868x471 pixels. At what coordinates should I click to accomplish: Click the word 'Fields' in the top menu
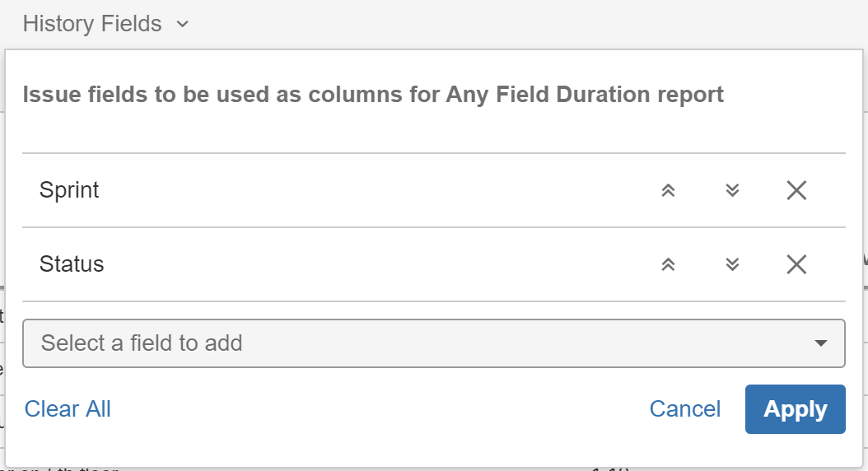[x=132, y=24]
